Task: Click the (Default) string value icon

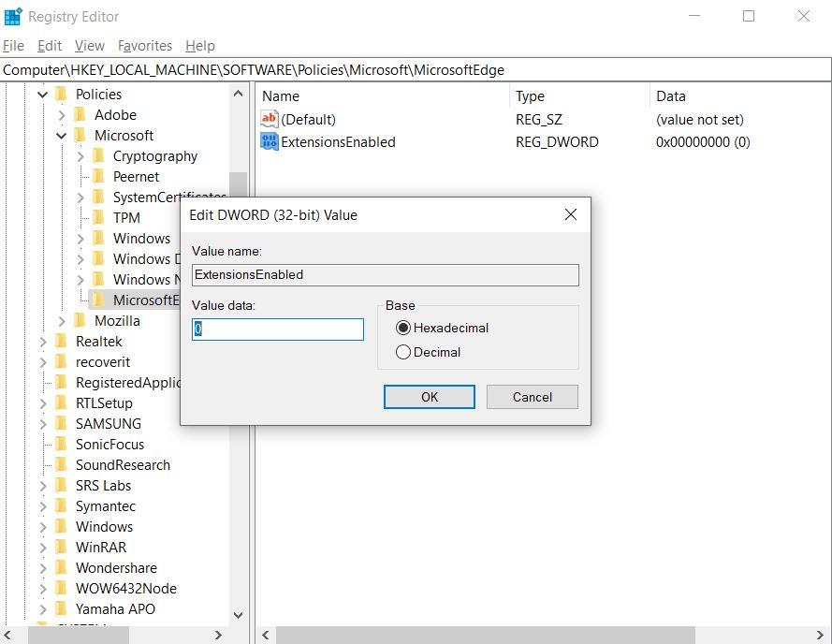Action: (270, 120)
